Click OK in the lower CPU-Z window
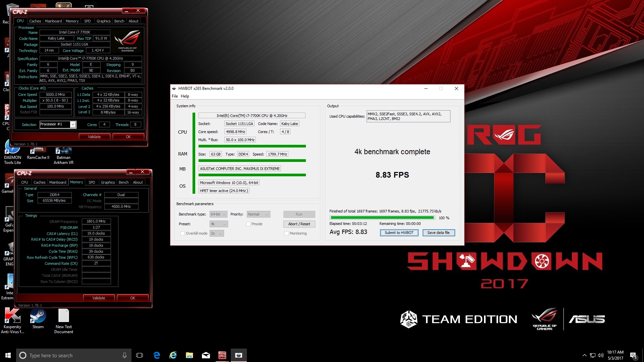 point(132,298)
